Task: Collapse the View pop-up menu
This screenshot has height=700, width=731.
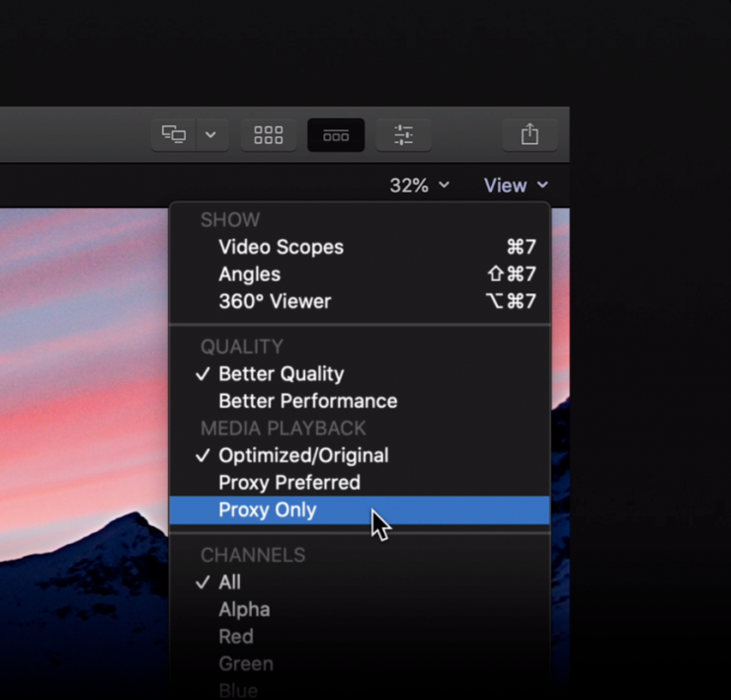Action: (515, 186)
